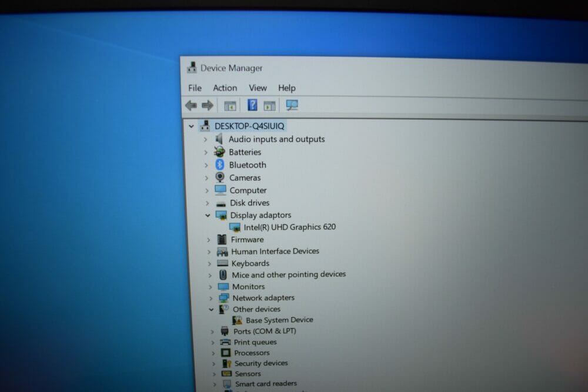This screenshot has width=588, height=392.
Task: Click the Ports connector icon
Action: [225, 331]
